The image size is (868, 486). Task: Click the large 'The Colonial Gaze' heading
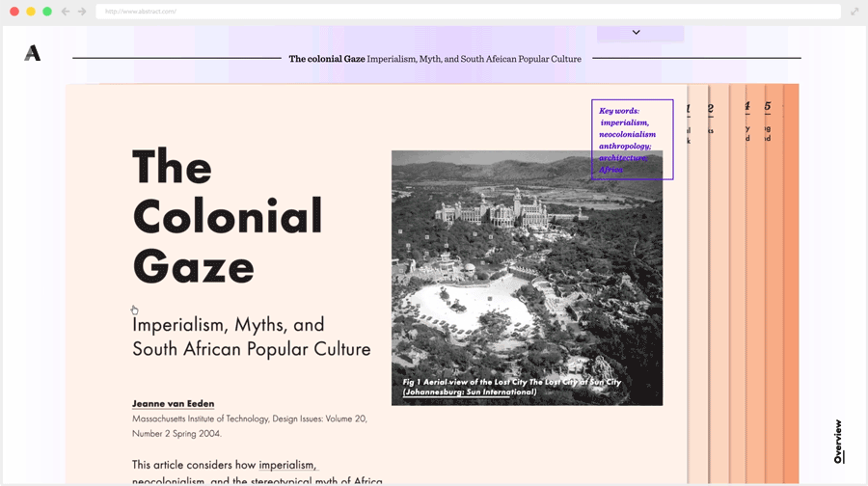[227, 216]
